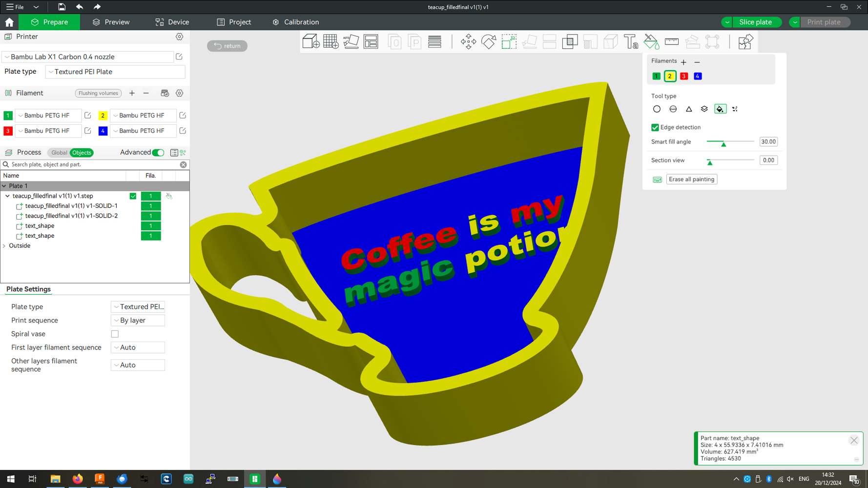Edit filament 1 preset
The height and width of the screenshot is (488, 868).
point(88,116)
